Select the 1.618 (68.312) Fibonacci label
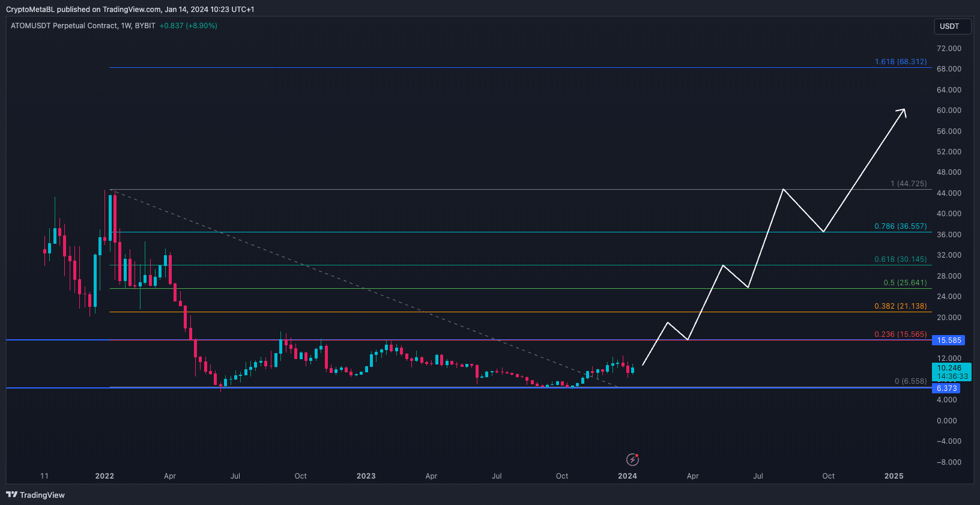Screen dimensions: 980x505 pos(901,62)
